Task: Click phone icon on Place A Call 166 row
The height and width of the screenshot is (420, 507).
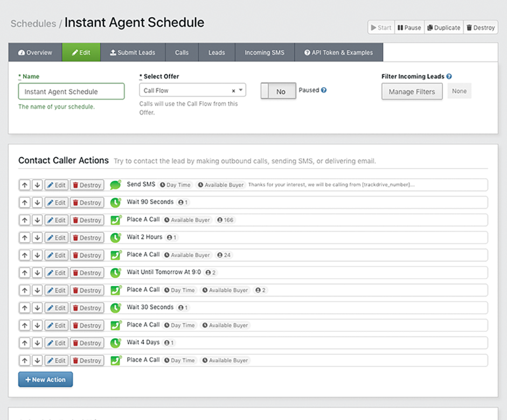Action: click(116, 220)
